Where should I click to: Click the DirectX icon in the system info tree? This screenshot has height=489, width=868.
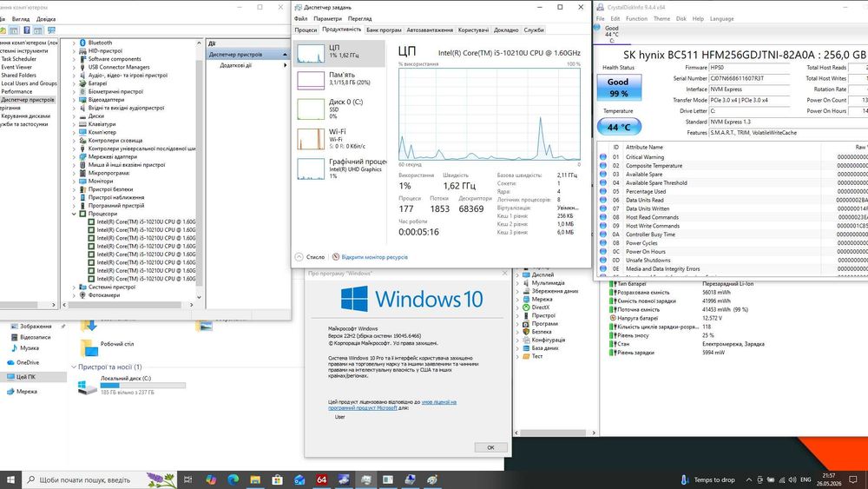click(x=526, y=307)
